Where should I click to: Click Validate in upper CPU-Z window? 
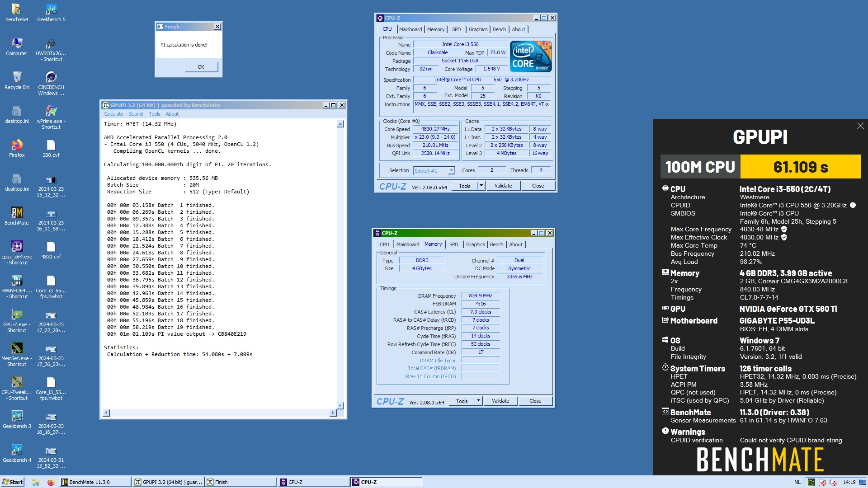503,186
